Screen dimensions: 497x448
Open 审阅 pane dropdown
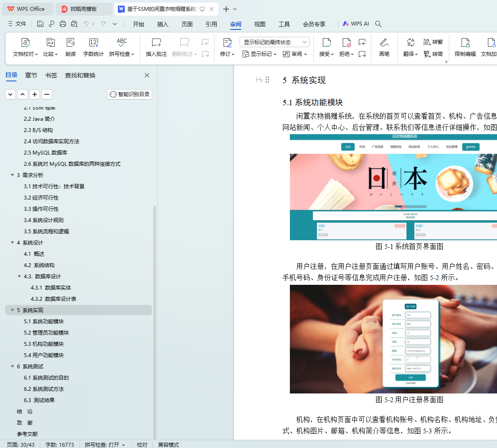(295, 54)
